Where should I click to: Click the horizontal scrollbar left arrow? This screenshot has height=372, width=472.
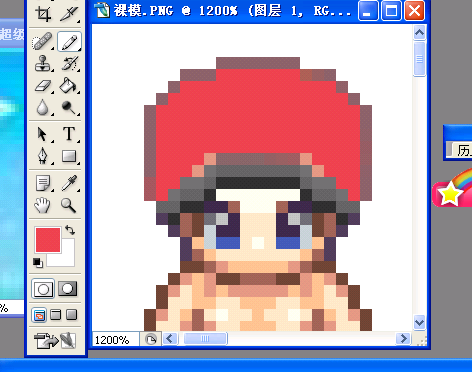coord(170,339)
